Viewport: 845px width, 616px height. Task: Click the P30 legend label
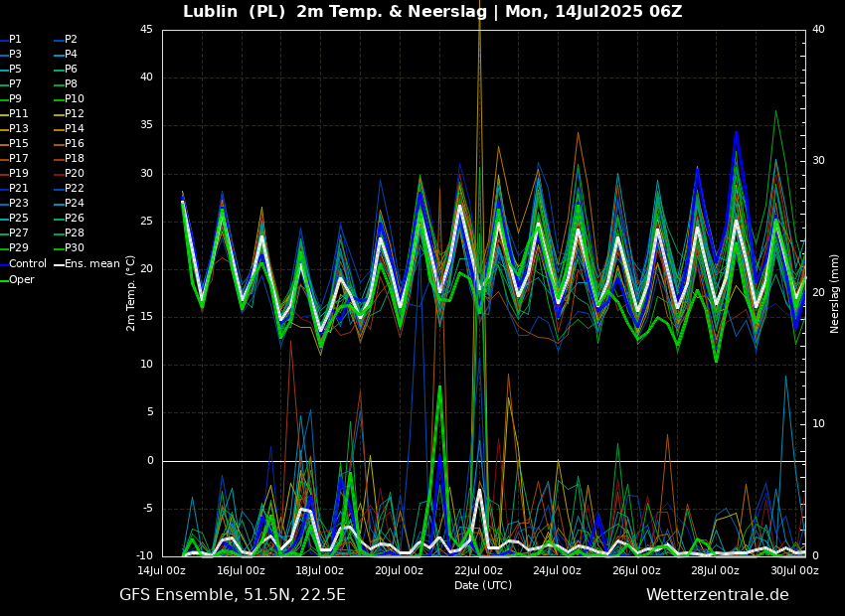coord(74,248)
